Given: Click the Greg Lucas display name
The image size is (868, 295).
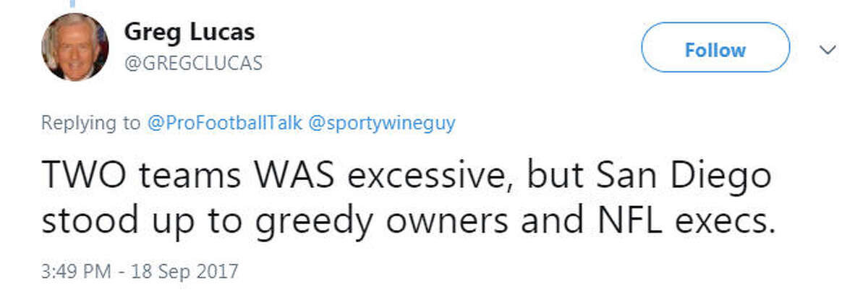Looking at the screenshot, I should pos(190,32).
